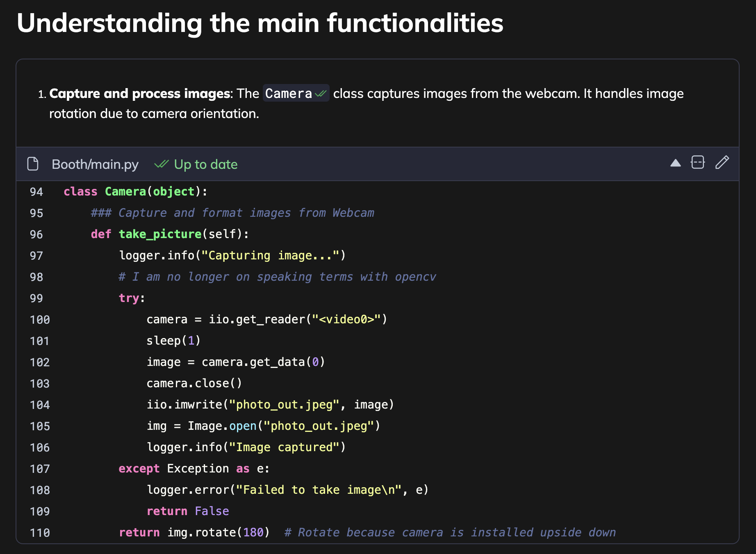Screen dimensions: 756x554
Task: Click the 'class Camera(object):' code line
Action: point(135,192)
